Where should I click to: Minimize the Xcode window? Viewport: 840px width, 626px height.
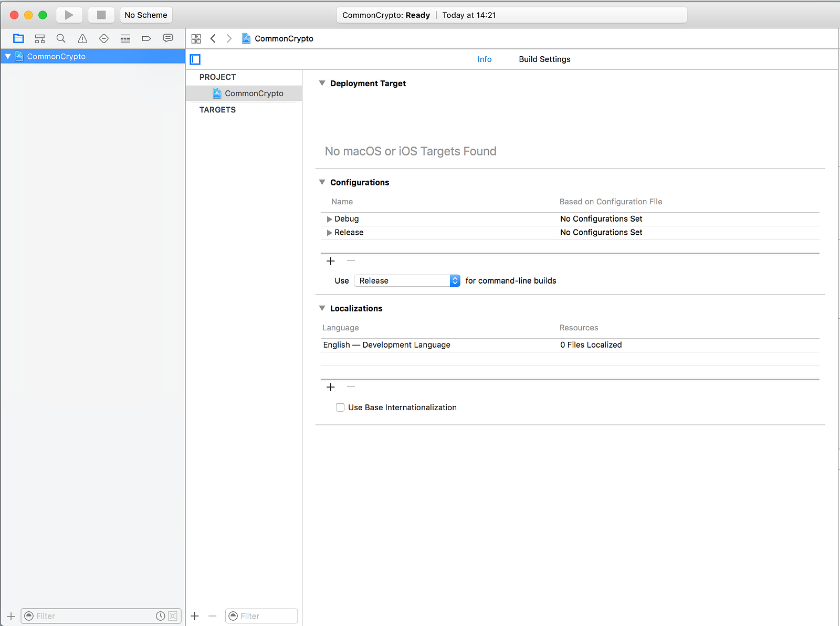pos(28,15)
